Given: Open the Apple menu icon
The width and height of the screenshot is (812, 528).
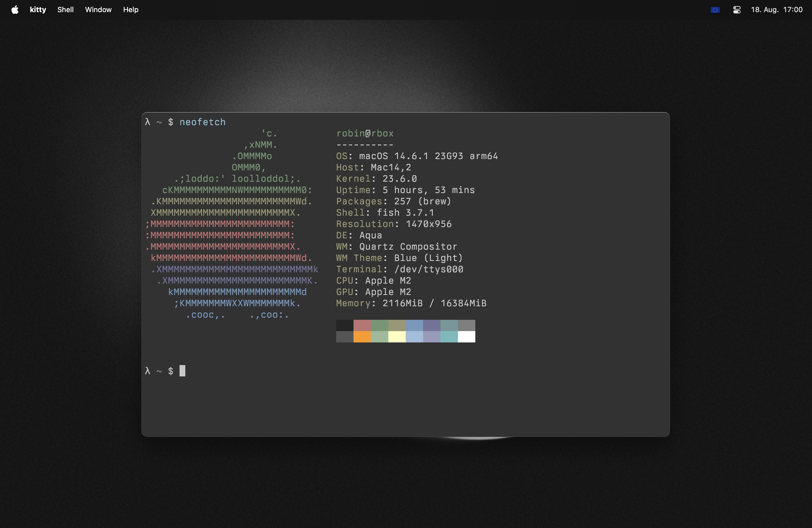Looking at the screenshot, I should click(15, 10).
